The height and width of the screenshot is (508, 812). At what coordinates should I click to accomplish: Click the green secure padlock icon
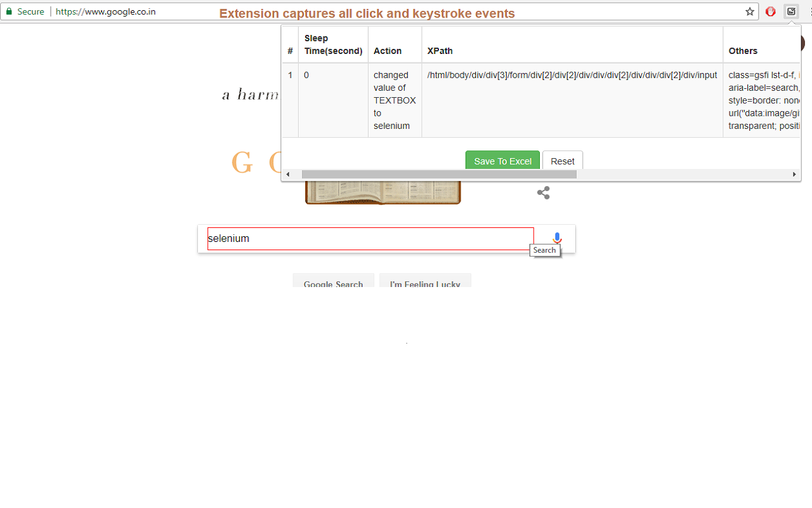[x=9, y=11]
